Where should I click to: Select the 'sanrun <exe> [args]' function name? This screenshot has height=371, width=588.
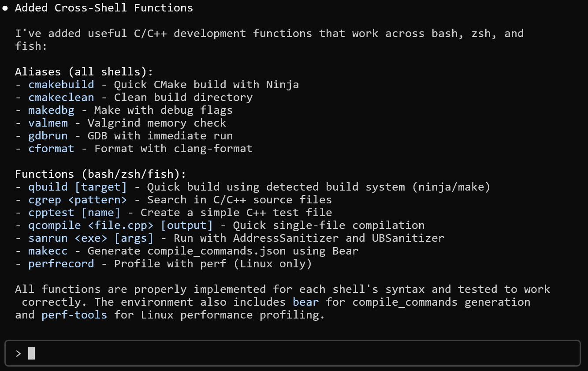click(x=91, y=238)
